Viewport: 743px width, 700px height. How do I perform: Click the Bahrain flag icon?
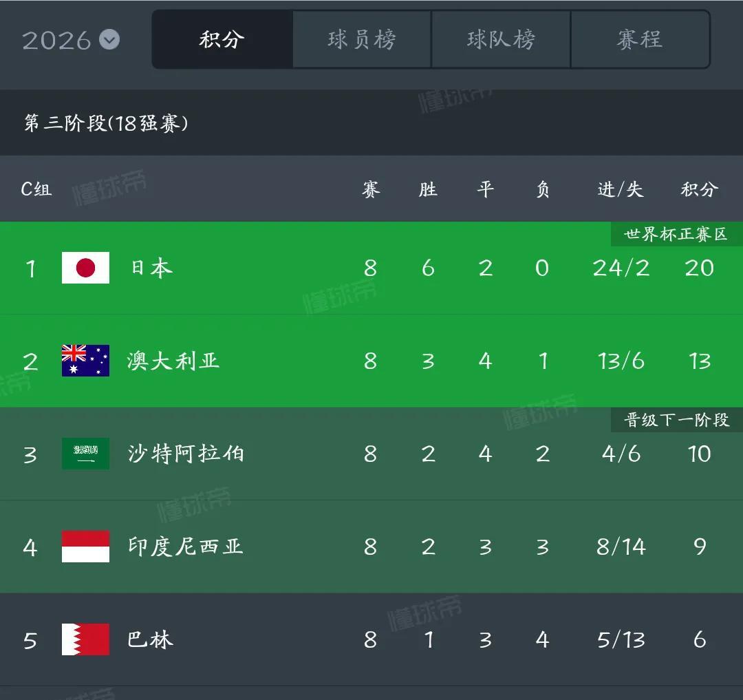(85, 639)
